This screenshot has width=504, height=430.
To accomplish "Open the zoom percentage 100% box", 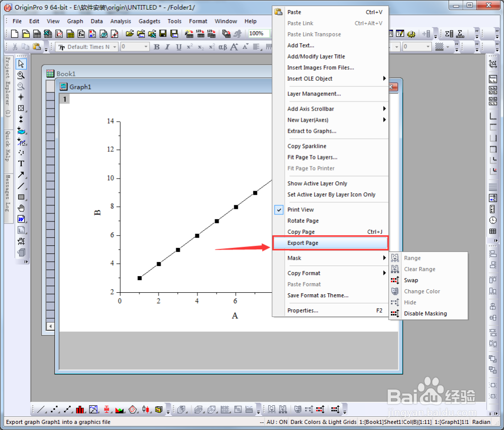I will 259,33.
